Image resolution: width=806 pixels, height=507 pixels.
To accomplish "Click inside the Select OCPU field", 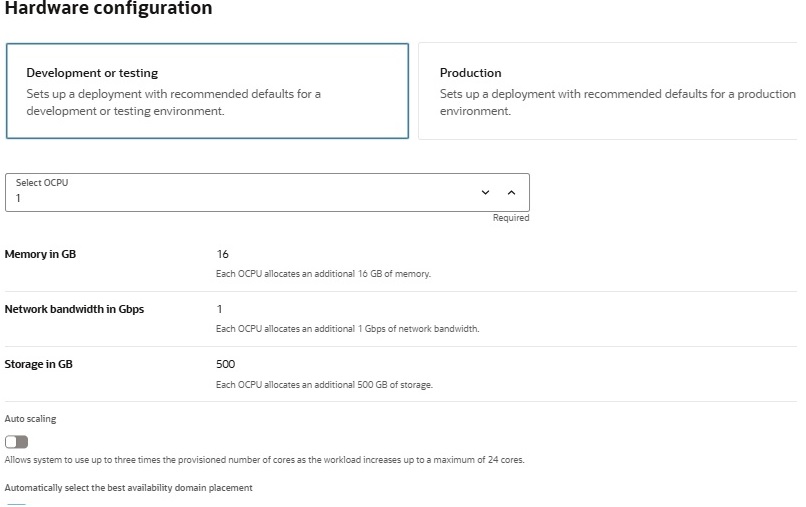I will click(267, 192).
